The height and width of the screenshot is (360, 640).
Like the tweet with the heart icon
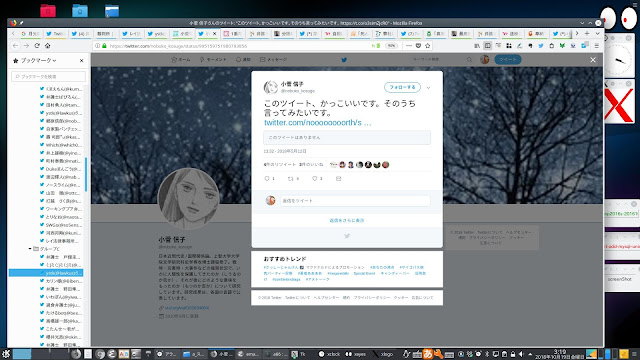[x=314, y=178]
